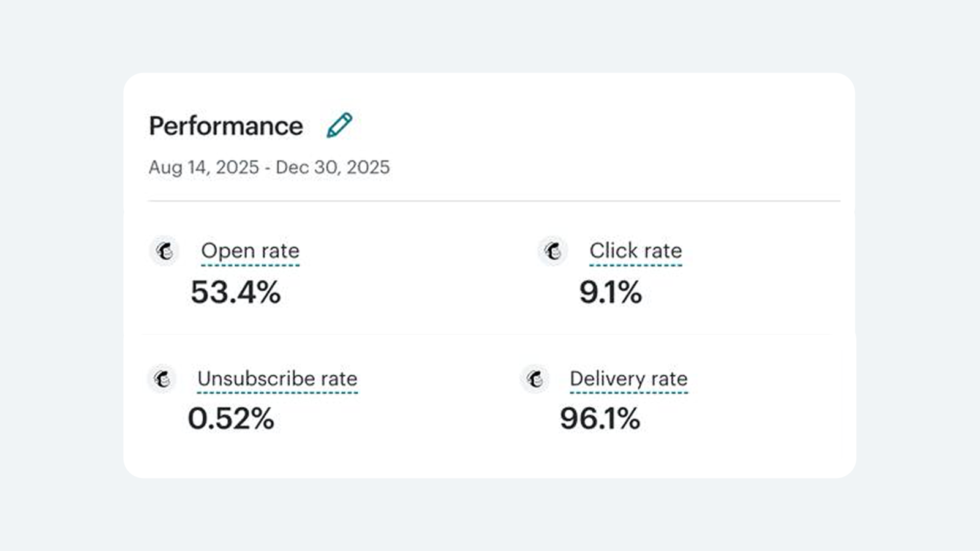Click the Mailchimp icon next to Open rate
Image resolution: width=980 pixels, height=551 pixels.
tap(164, 251)
